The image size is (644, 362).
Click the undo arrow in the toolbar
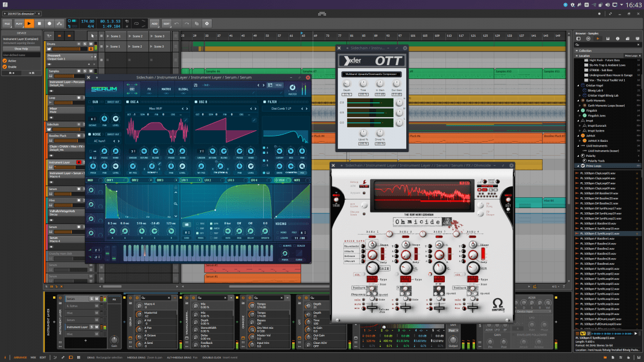[177, 24]
